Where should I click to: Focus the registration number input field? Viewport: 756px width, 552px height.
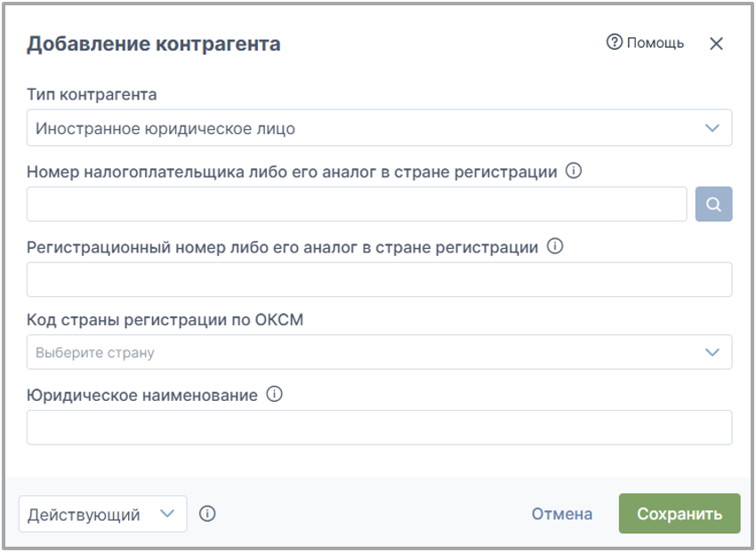pos(380,279)
